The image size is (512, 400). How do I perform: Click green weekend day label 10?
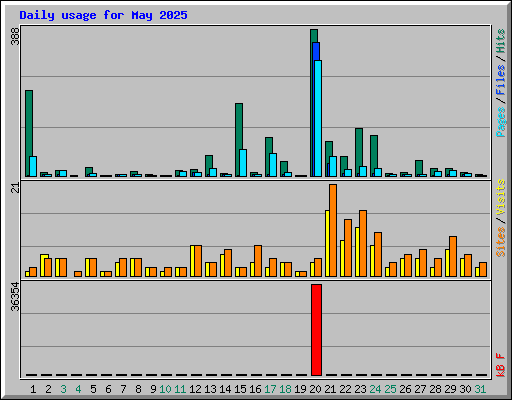coord(165,389)
